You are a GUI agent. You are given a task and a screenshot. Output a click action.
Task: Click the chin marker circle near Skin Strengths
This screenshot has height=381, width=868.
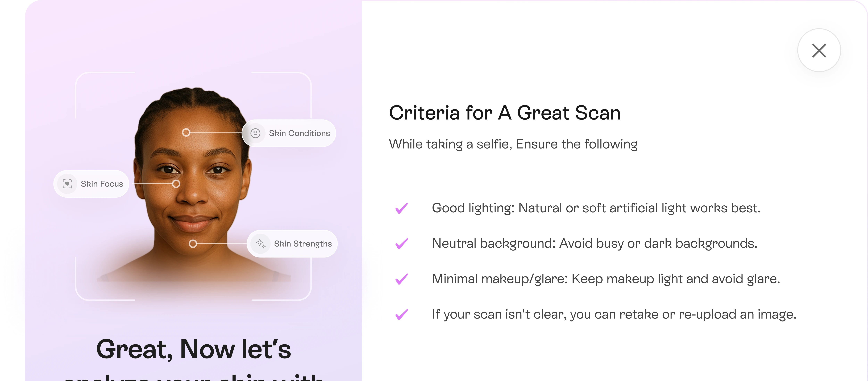(193, 243)
